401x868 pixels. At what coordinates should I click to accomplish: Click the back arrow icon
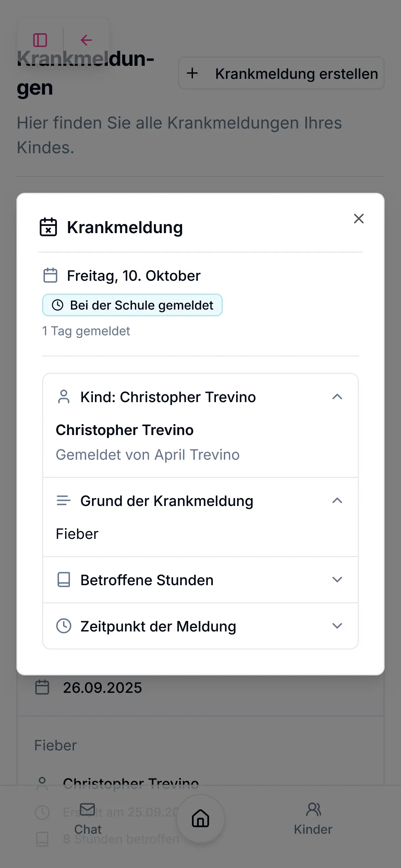pyautogui.click(x=86, y=40)
